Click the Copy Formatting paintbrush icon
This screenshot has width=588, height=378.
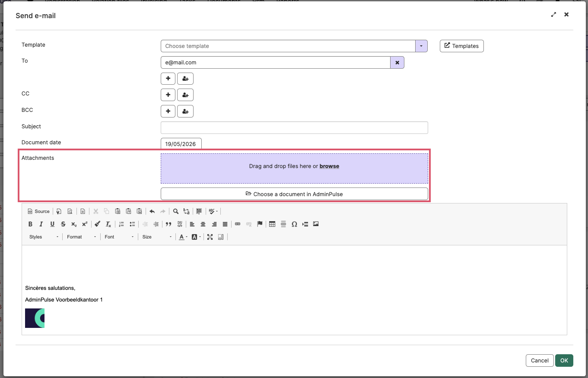click(x=98, y=224)
